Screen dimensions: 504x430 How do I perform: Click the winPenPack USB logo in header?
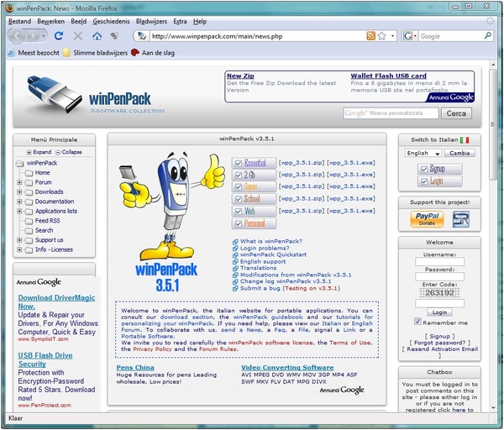coord(54,94)
